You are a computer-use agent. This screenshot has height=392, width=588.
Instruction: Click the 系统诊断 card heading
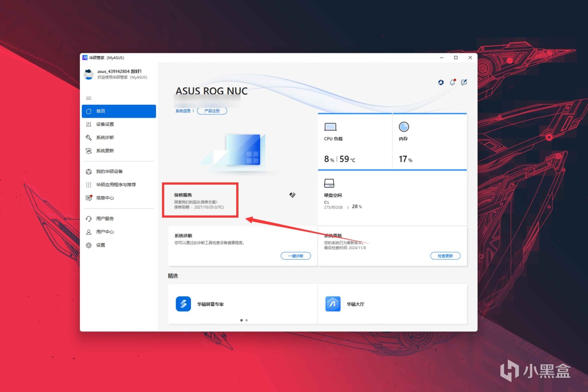(183, 236)
